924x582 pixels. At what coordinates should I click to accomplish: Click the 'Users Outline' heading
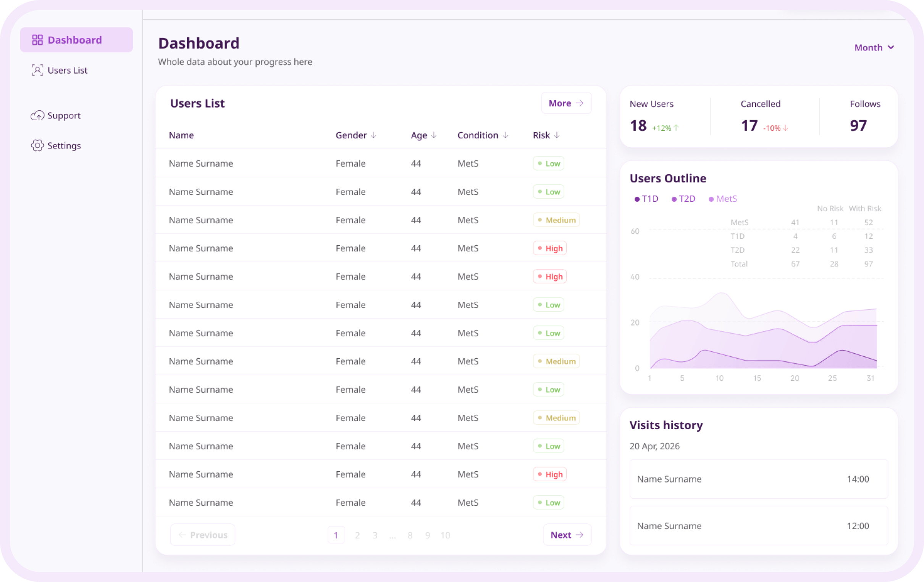(x=668, y=178)
